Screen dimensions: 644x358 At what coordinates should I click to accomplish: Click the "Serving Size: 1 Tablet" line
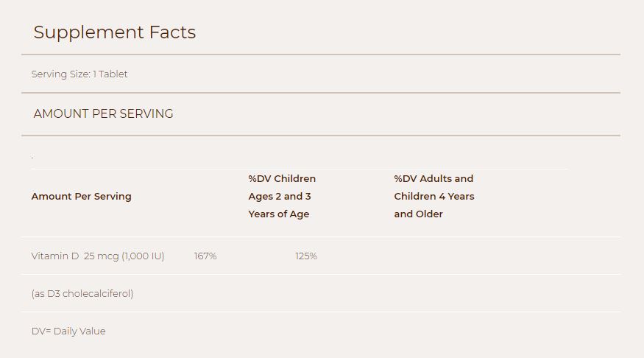click(x=79, y=74)
